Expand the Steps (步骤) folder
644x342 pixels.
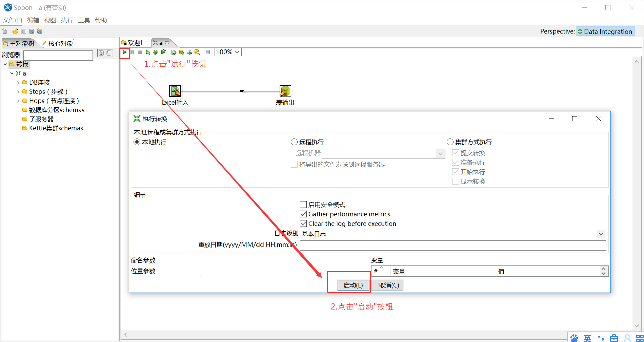[18, 92]
